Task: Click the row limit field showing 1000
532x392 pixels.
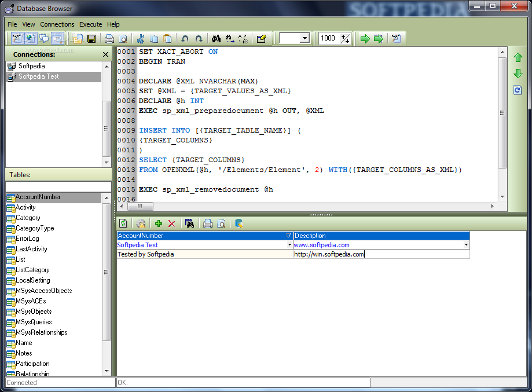Action: pos(329,38)
